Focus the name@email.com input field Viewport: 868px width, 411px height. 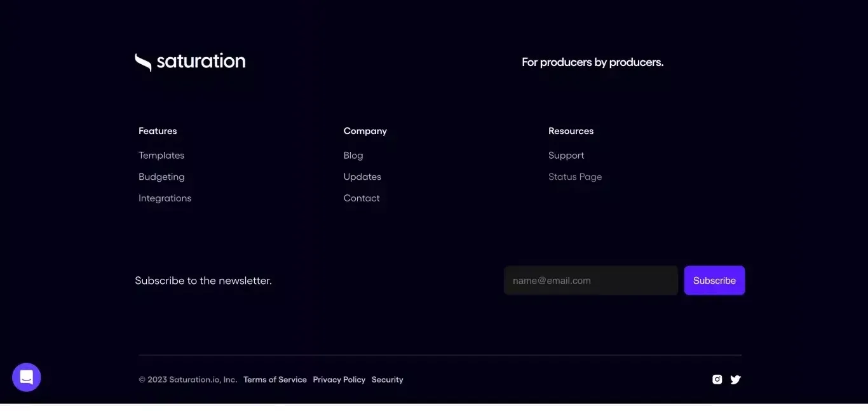tap(591, 280)
